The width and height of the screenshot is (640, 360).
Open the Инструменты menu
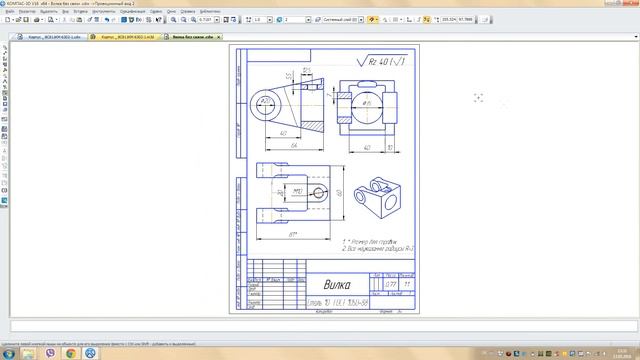point(103,11)
